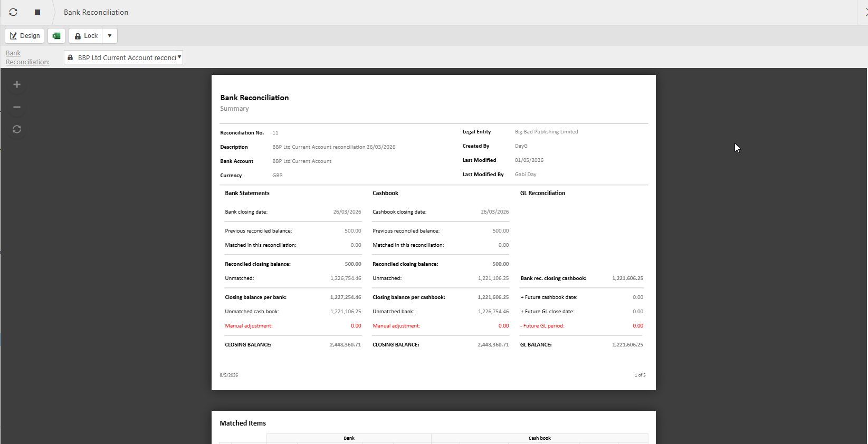Zoom out with the minus icon

tap(17, 107)
